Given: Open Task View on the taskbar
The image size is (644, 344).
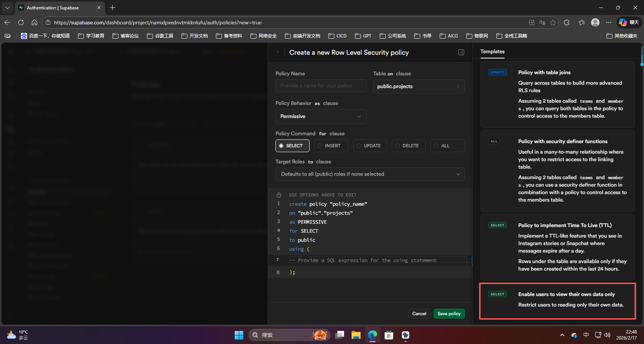Looking at the screenshot, I should (x=340, y=335).
